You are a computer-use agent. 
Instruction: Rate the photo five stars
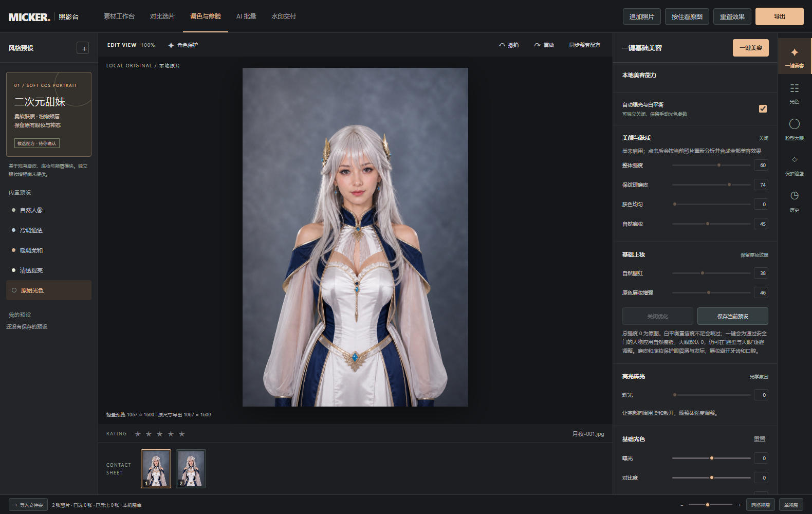pos(182,434)
